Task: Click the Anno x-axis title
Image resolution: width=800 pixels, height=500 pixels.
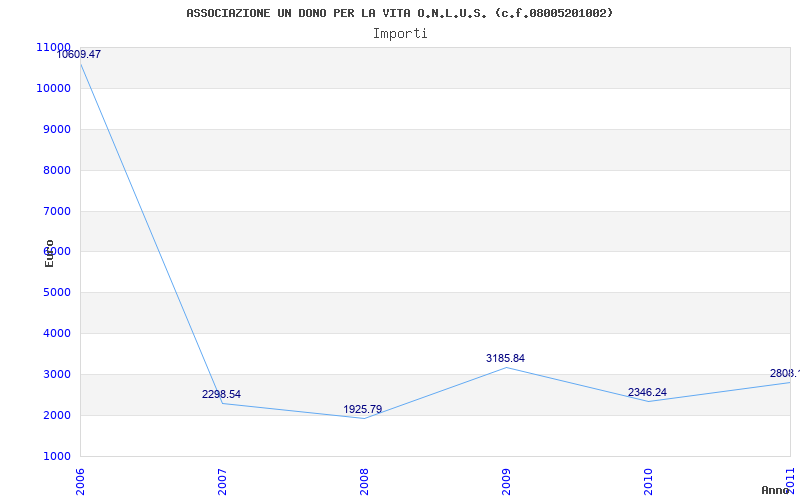Action: click(775, 490)
